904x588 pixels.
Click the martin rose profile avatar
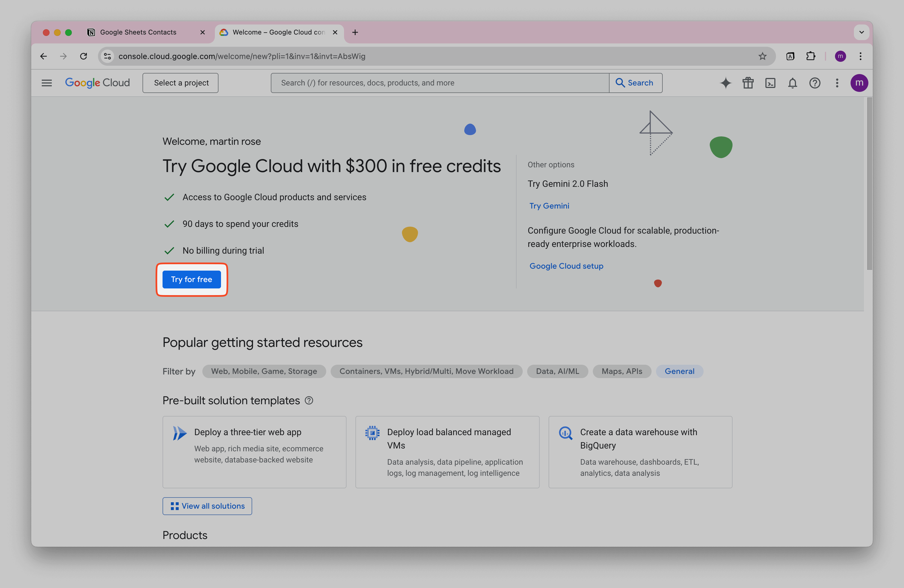click(x=859, y=83)
